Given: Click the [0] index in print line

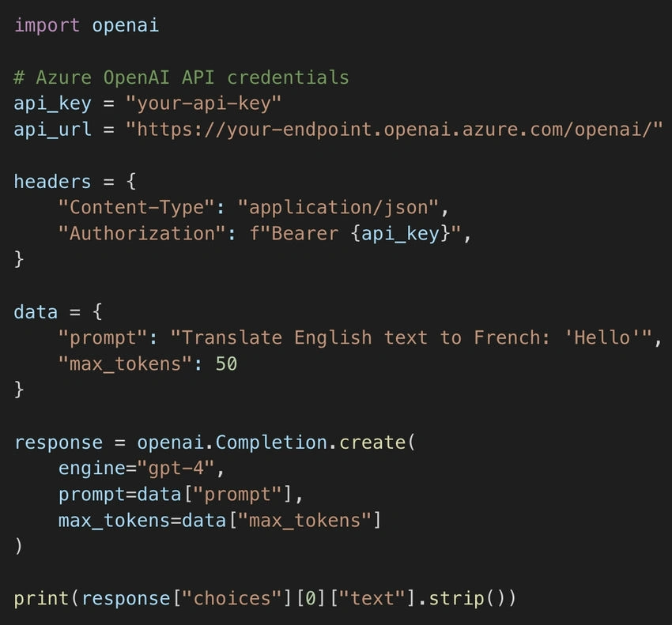Looking at the screenshot, I should click(x=311, y=598).
